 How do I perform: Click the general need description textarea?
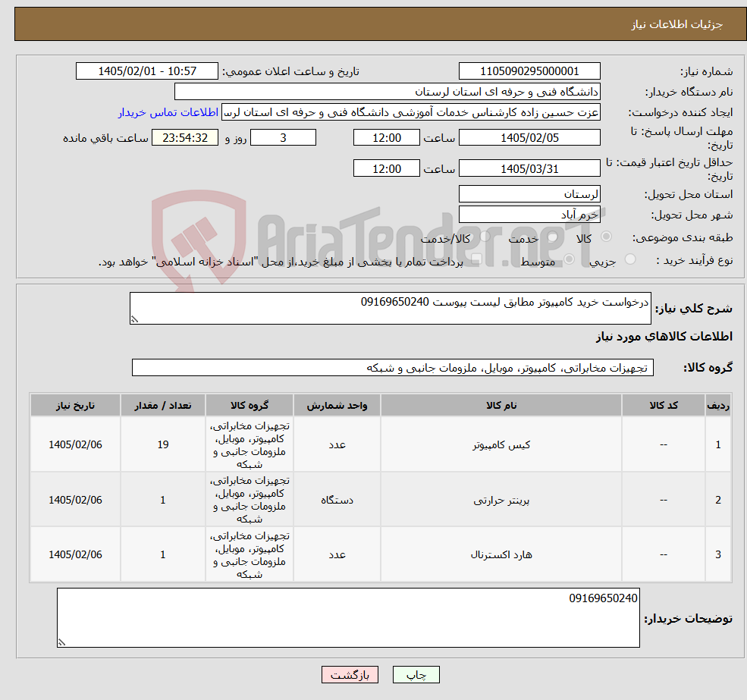pos(390,309)
